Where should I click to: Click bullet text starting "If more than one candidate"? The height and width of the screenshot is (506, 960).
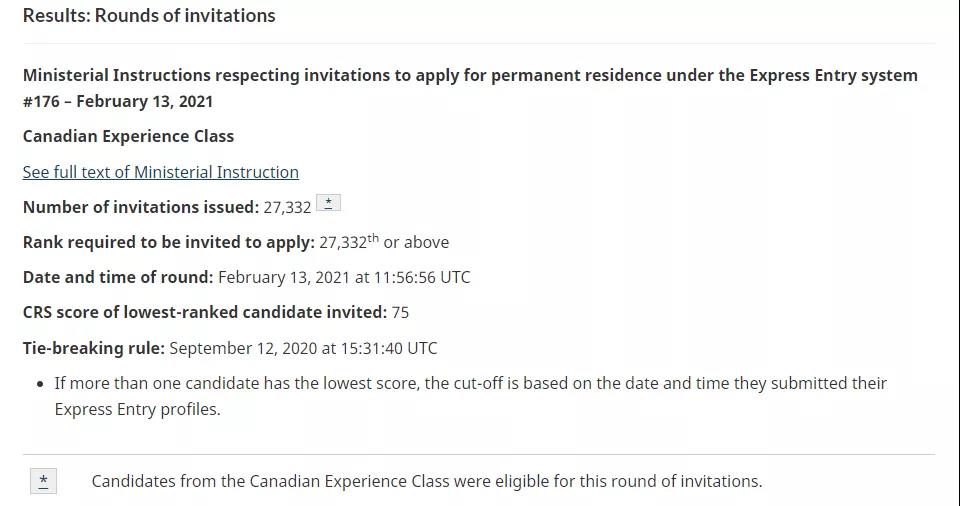pos(470,383)
